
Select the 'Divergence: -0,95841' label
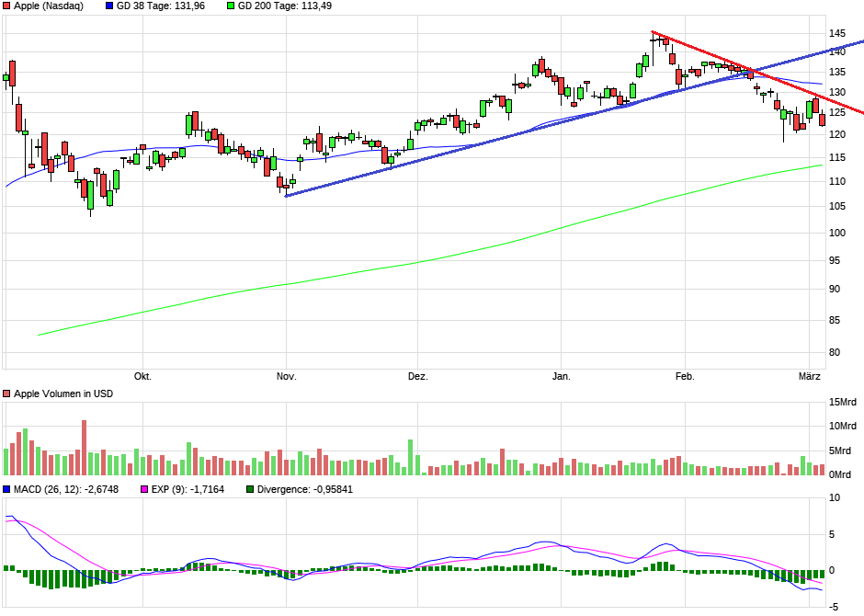pyautogui.click(x=305, y=489)
